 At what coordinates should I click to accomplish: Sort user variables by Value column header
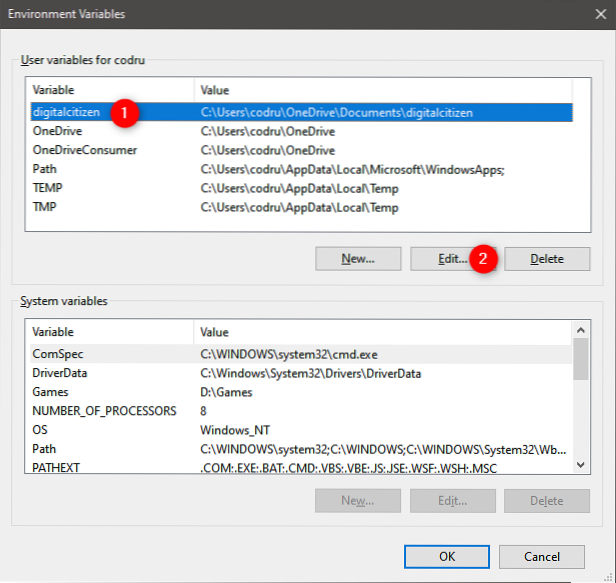(x=380, y=90)
